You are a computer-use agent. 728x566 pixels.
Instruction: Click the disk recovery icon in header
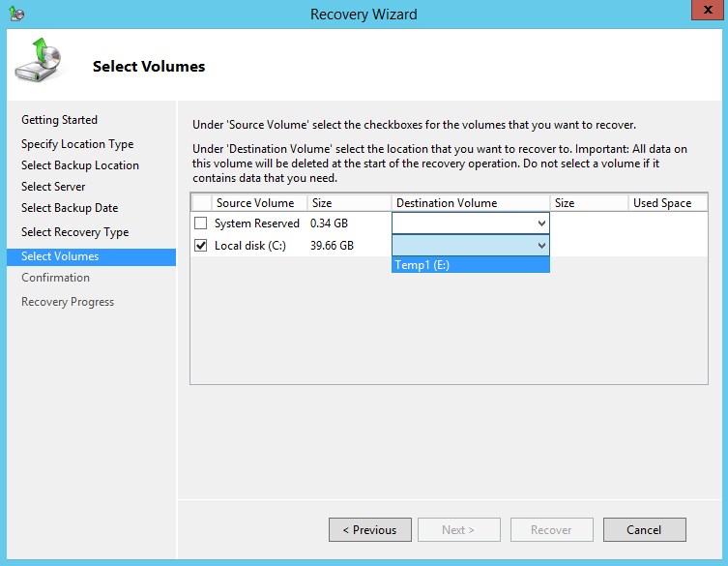39,62
